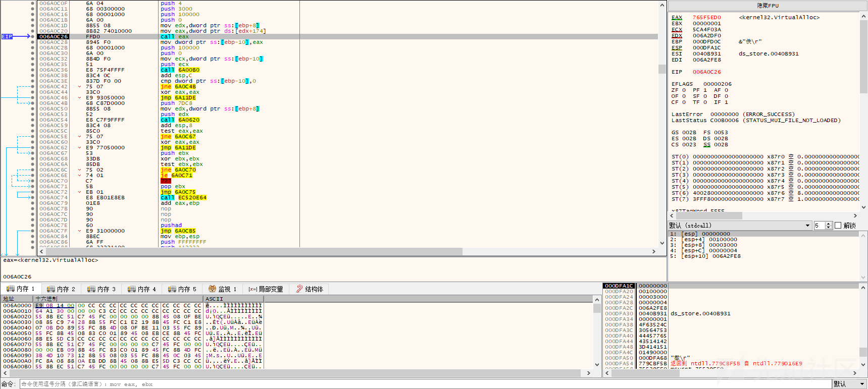Image resolution: width=868 pixels, height=389 pixels.
Task: Open the 监视 1 watch tab
Action: click(223, 289)
